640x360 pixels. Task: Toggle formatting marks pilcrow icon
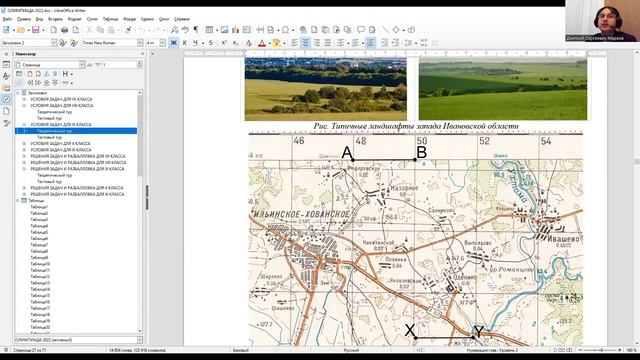[x=196, y=30]
